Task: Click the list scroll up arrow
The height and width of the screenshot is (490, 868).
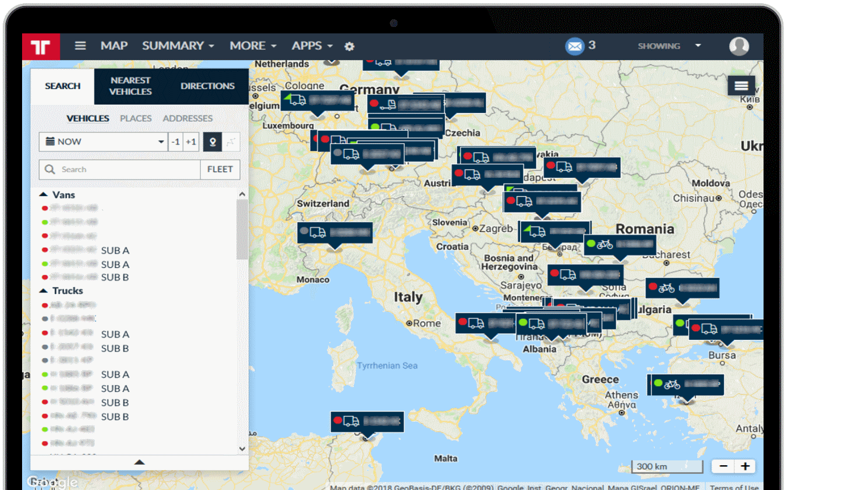Action: tap(242, 194)
